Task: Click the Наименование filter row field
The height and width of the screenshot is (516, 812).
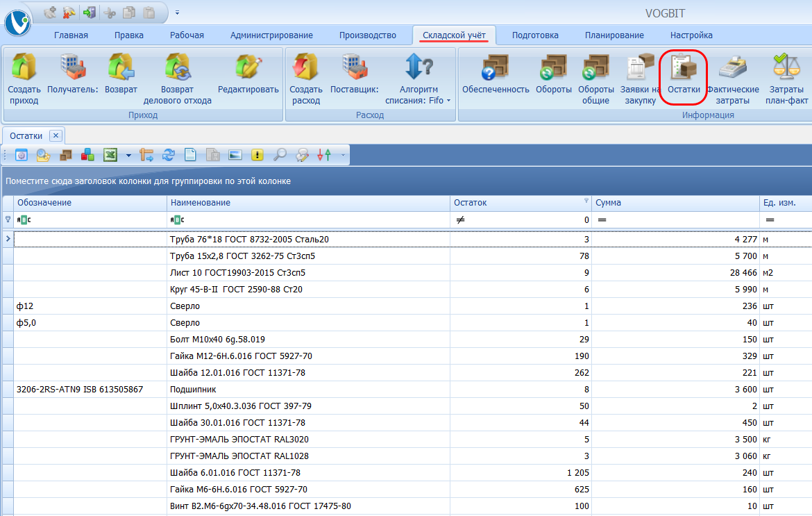Action: point(309,219)
